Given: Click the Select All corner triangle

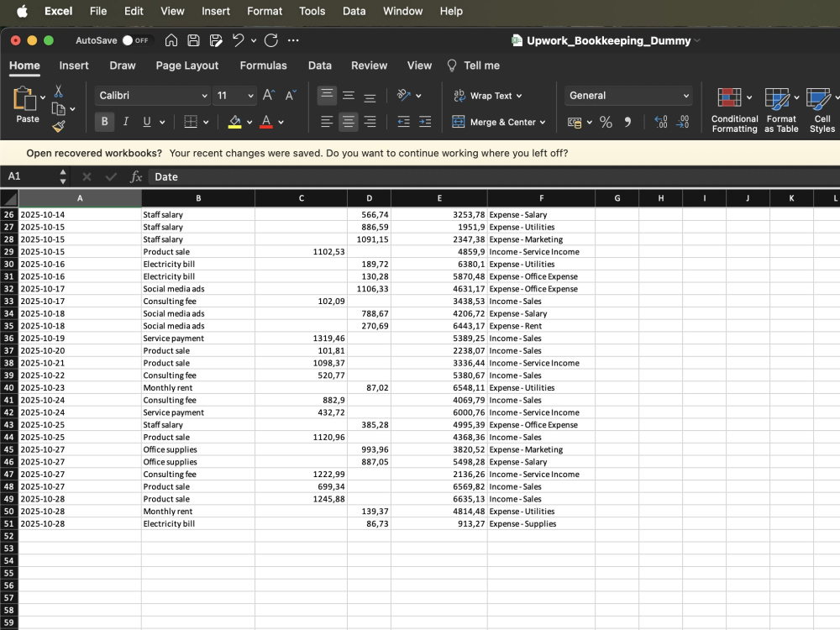Looking at the screenshot, I should pyautogui.click(x=9, y=198).
